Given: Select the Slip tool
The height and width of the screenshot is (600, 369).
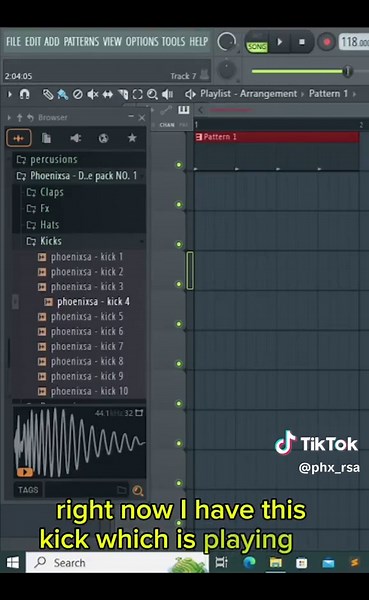Looking at the screenshot, I should coord(108,94).
